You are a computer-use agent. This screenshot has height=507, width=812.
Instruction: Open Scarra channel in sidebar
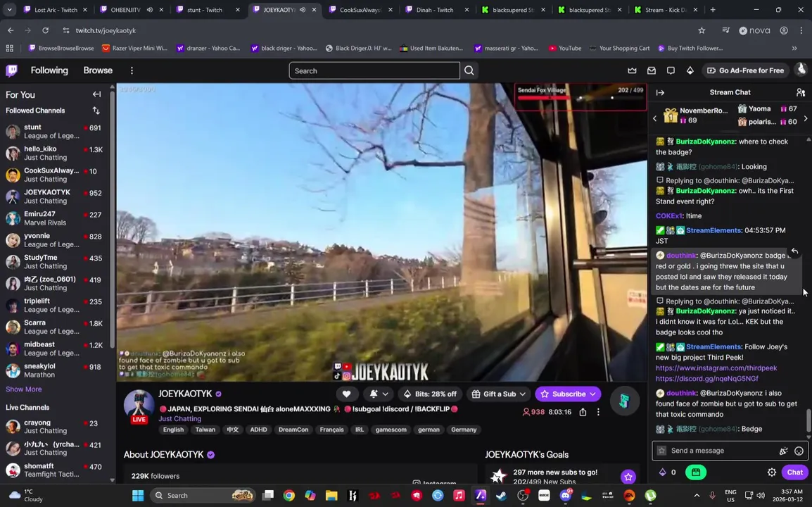coord(56,327)
